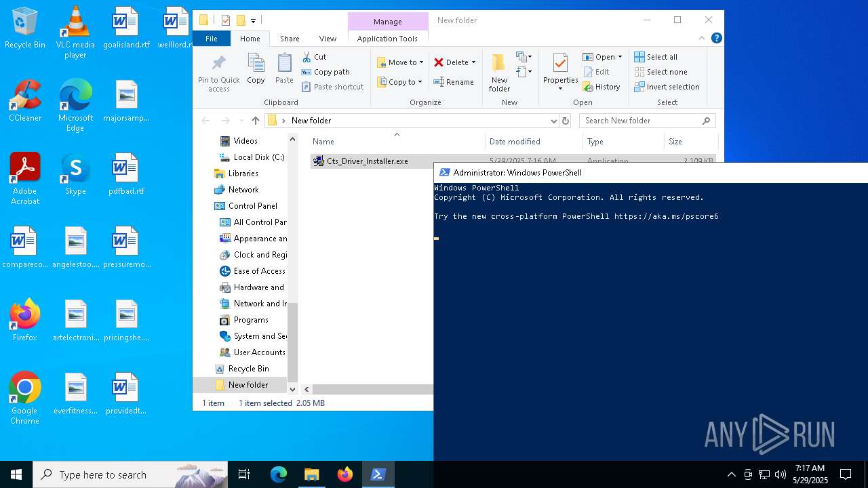Switch to the Share ribbon tab

coord(290,39)
